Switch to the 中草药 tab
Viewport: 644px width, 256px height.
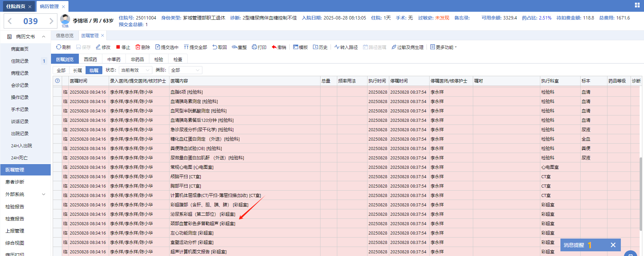(x=114, y=59)
